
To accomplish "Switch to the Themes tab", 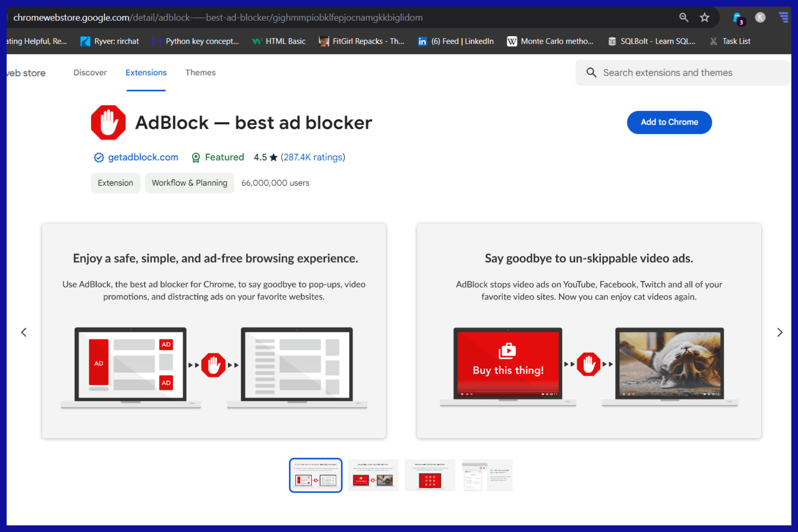I will pos(200,73).
